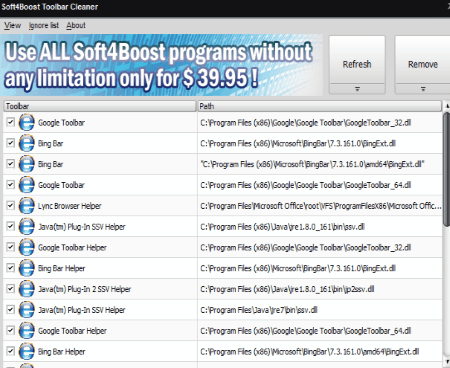450x368 pixels.
Task: Select the Java(tm) Plug-In 2 SSV Helper name
Action: pos(84,289)
